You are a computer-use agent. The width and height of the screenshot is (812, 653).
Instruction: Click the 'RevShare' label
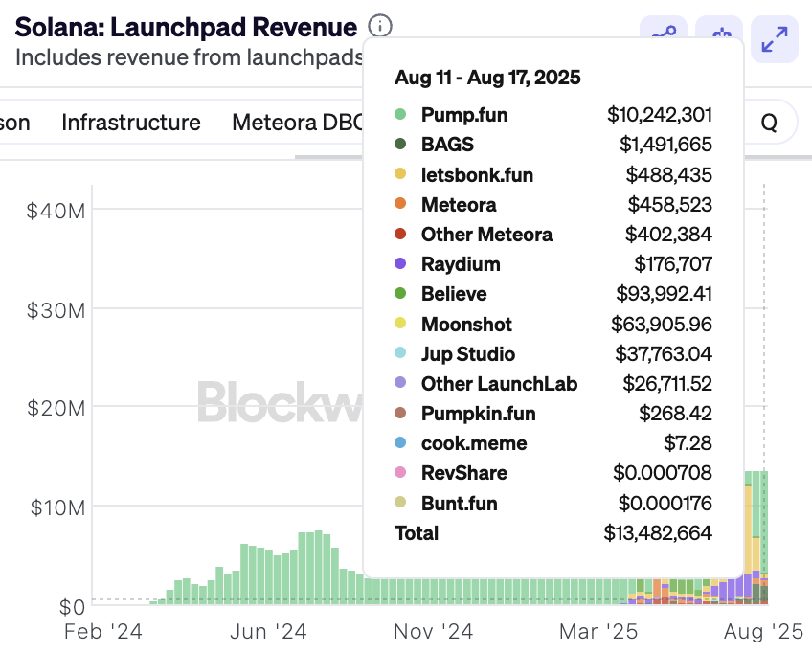coord(464,473)
